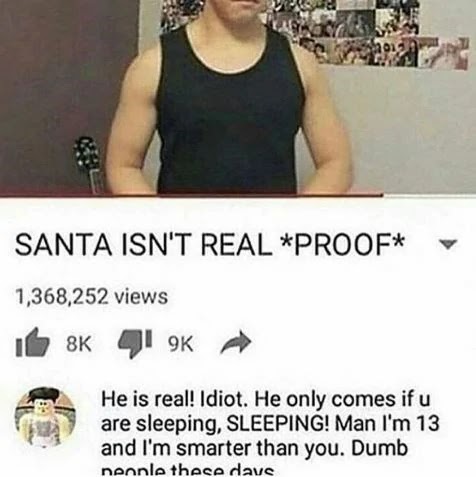This screenshot has height=477, width=476.
Task: Share the video using the arrow icon
Action: coord(236,343)
